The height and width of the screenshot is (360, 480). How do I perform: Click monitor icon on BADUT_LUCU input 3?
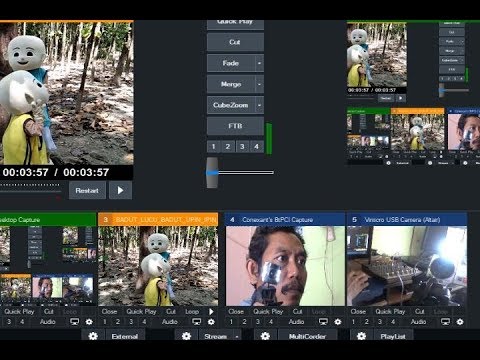[x=197, y=322]
